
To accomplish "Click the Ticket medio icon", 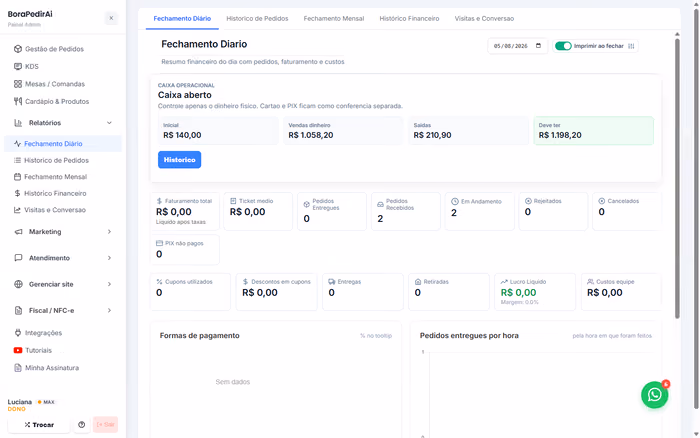I will [233, 201].
